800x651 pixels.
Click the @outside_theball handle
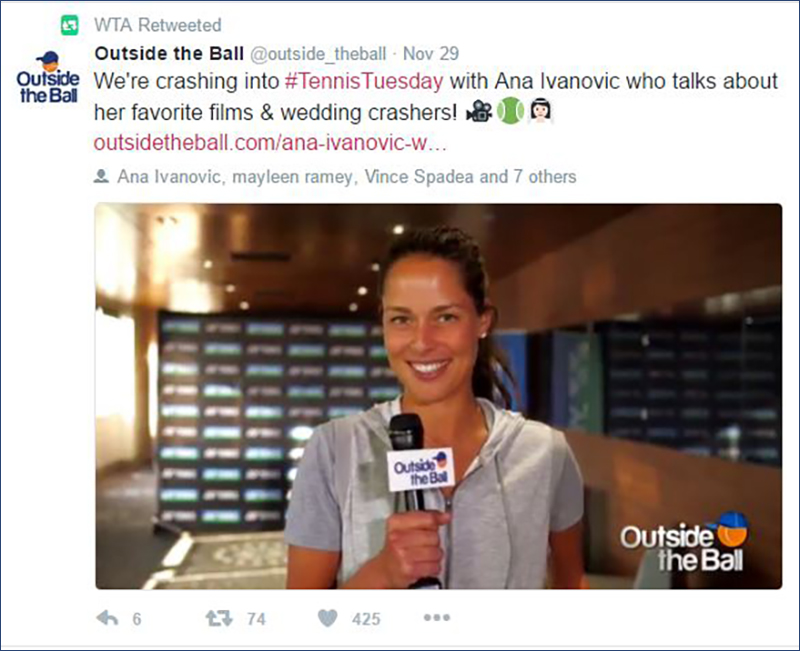click(x=318, y=54)
